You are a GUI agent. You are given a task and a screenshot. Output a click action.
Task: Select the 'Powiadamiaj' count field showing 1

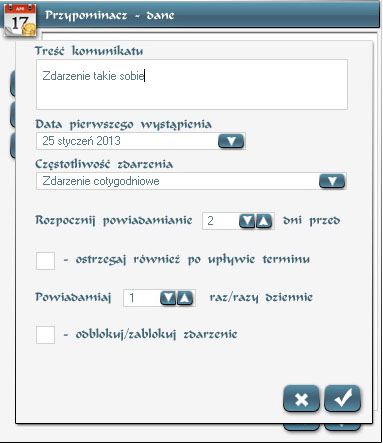(142, 298)
